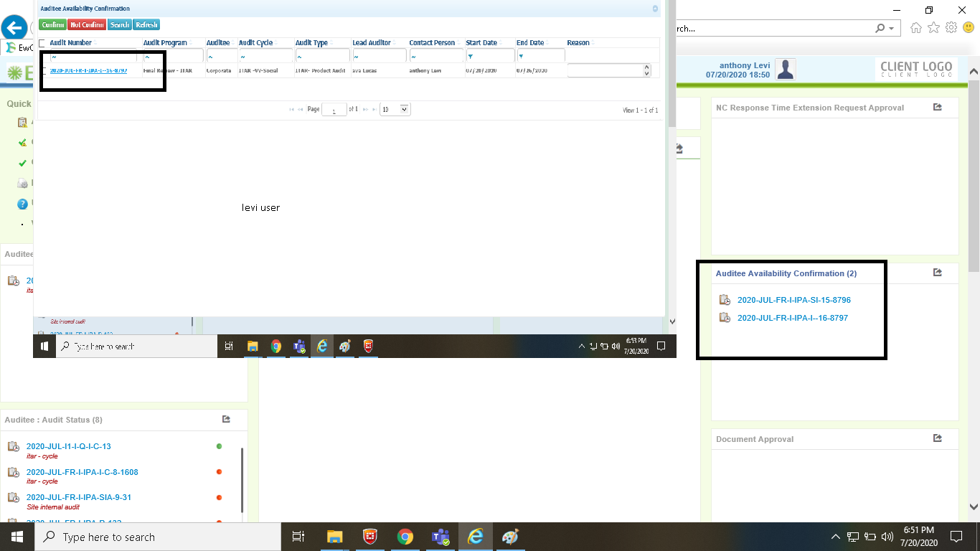
Task: Click clipboard icon beside 2020-JUL-FR-I-IPA-SIA-9-31
Action: (14, 497)
